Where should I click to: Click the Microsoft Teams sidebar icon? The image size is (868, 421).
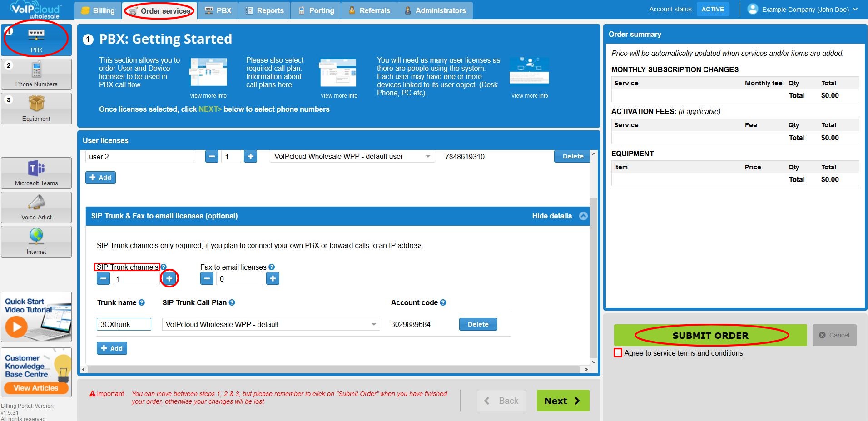pos(36,173)
